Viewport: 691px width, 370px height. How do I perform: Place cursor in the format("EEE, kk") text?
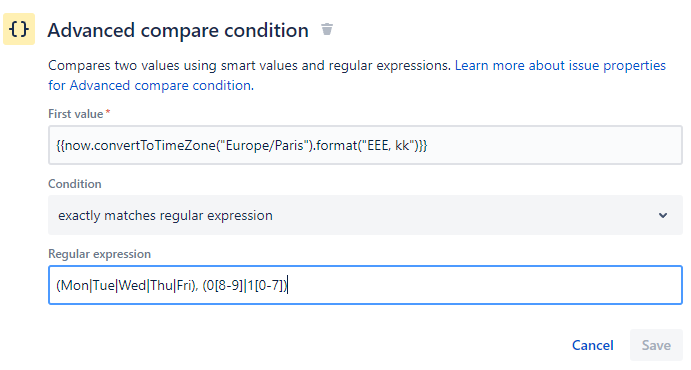pos(368,145)
